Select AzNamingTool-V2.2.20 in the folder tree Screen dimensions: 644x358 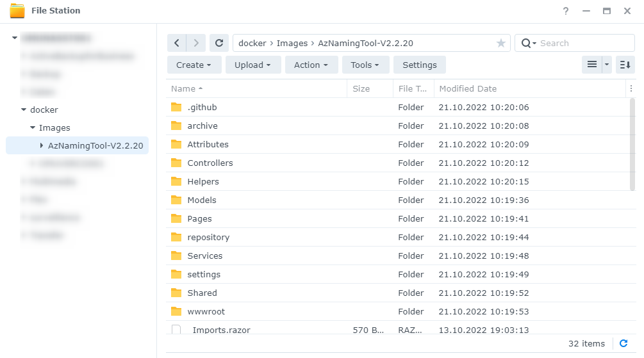[95, 145]
